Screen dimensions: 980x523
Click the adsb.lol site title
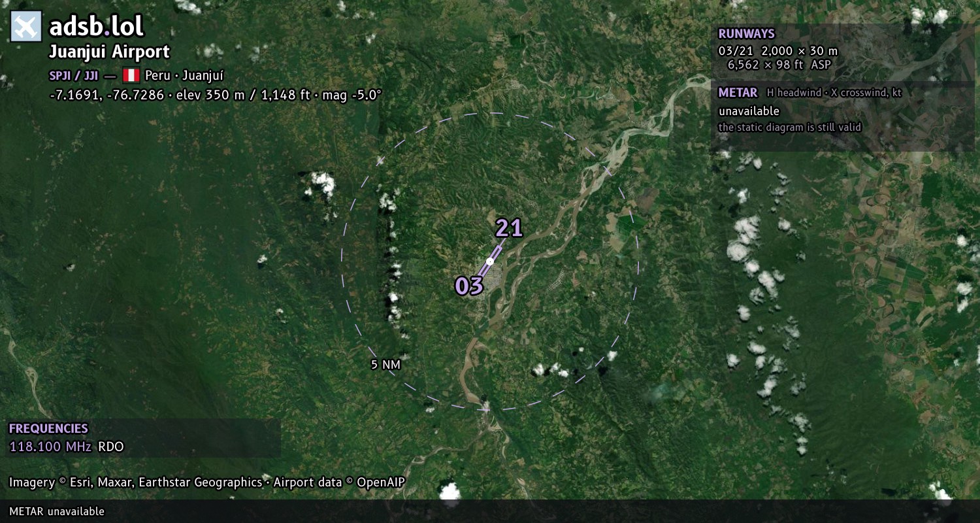click(96, 27)
